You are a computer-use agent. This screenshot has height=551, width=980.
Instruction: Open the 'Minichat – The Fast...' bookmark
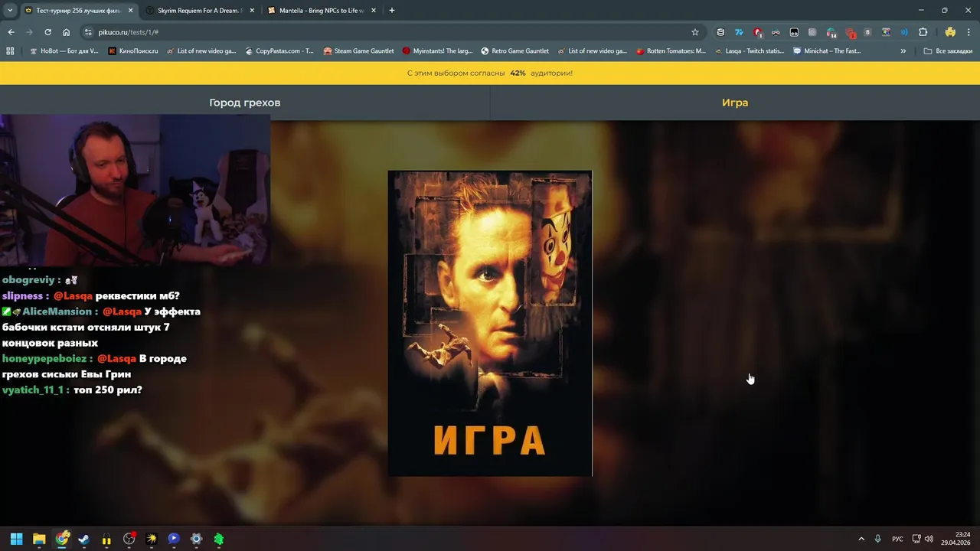pos(828,51)
